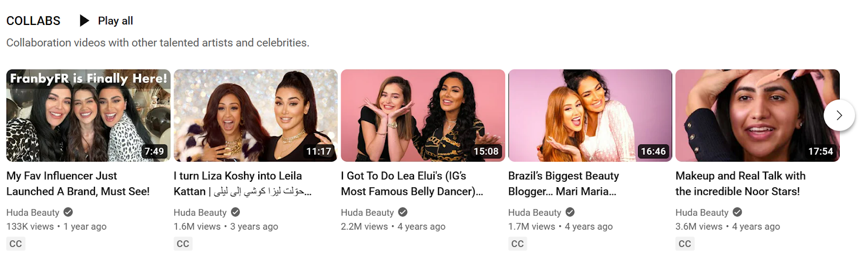The image size is (868, 260).
Task: Click the next arrow chevron on carousel
Action: click(839, 115)
